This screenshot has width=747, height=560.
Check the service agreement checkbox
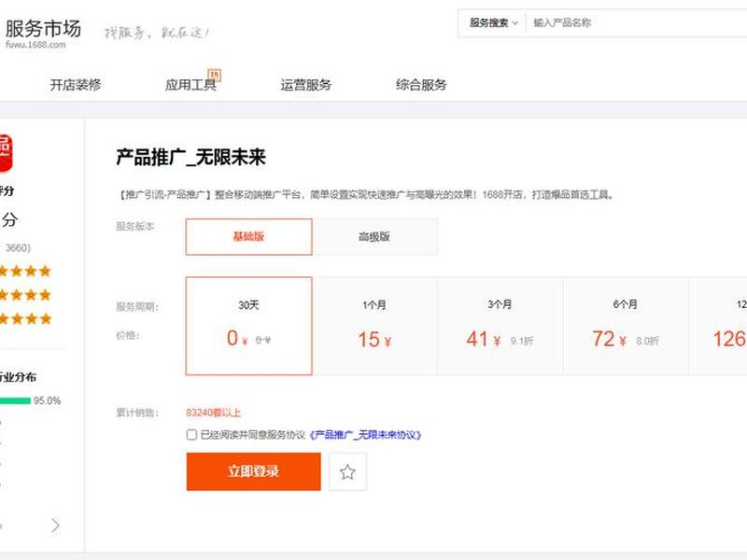(191, 434)
